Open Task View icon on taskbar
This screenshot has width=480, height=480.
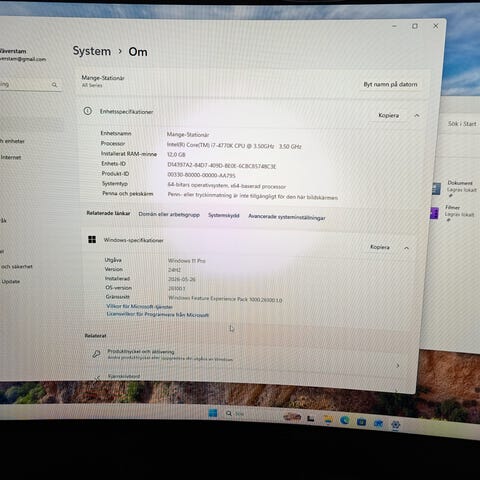coord(311,419)
